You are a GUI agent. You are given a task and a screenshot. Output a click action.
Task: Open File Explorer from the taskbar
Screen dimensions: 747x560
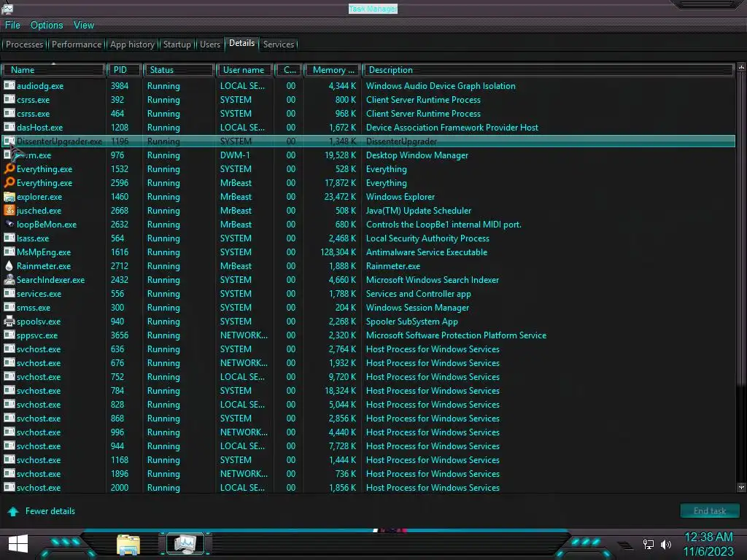128,544
